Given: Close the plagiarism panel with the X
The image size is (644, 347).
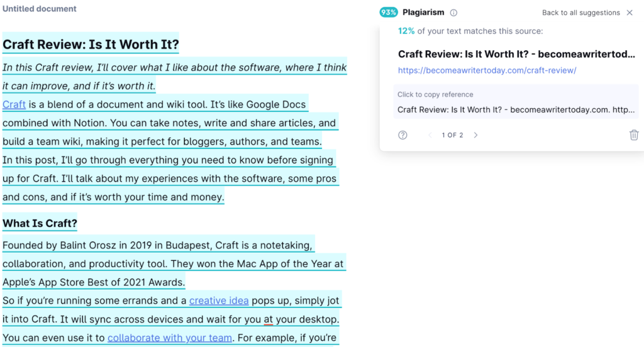Looking at the screenshot, I should [x=630, y=13].
